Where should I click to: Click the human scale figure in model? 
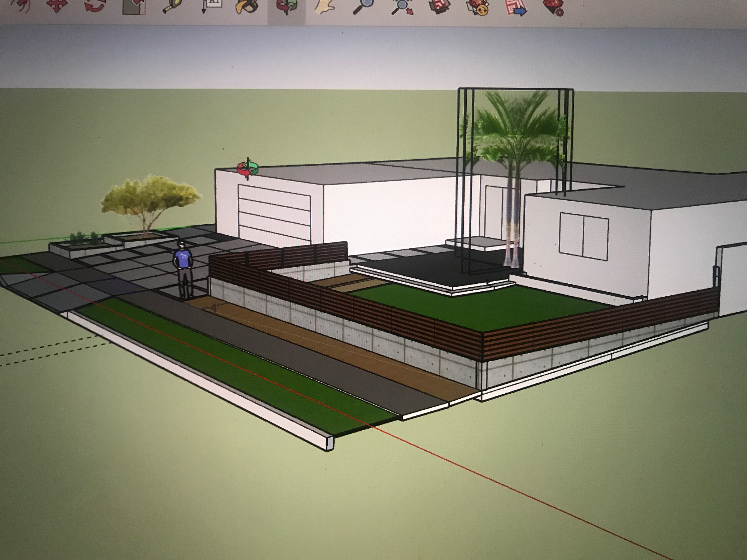pos(184,269)
